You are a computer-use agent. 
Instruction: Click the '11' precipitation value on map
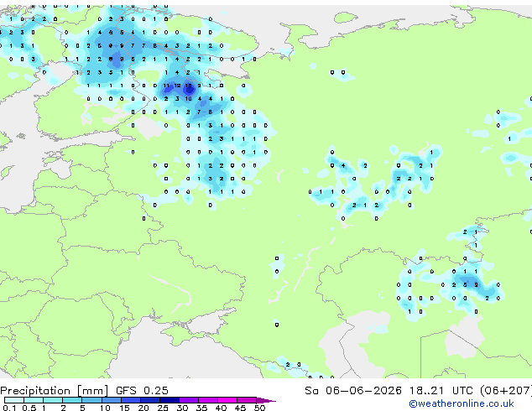point(166,86)
